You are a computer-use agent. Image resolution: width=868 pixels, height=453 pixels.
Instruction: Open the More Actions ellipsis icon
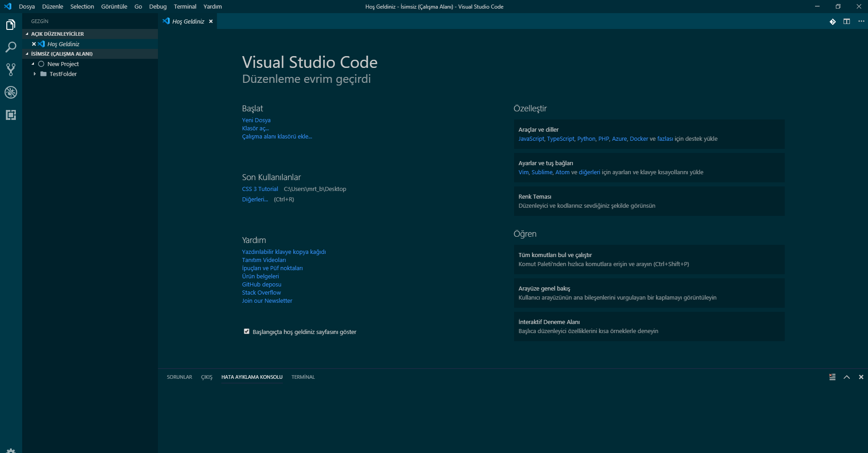[x=861, y=21]
